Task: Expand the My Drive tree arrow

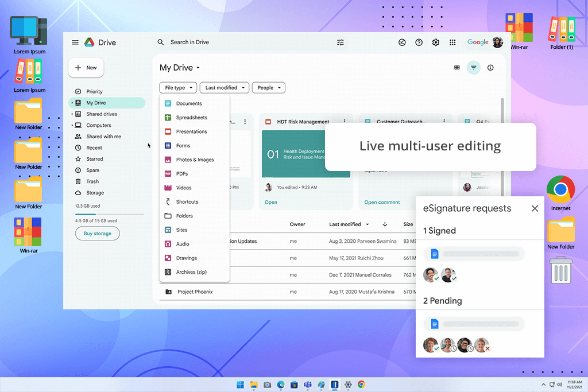Action: (x=72, y=103)
